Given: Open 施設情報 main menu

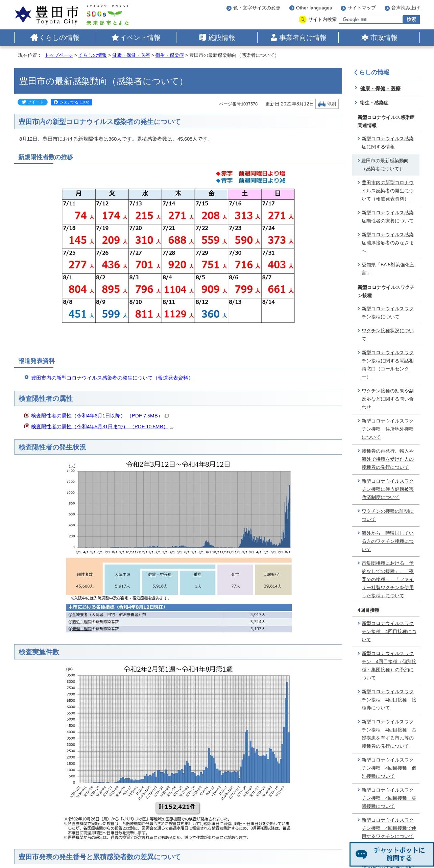Looking at the screenshot, I should pyautogui.click(x=217, y=38).
